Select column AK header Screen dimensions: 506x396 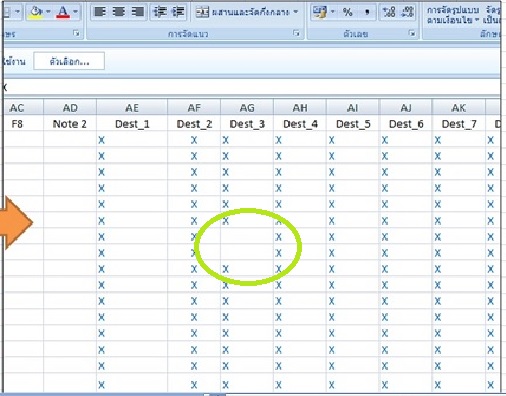tap(459, 108)
